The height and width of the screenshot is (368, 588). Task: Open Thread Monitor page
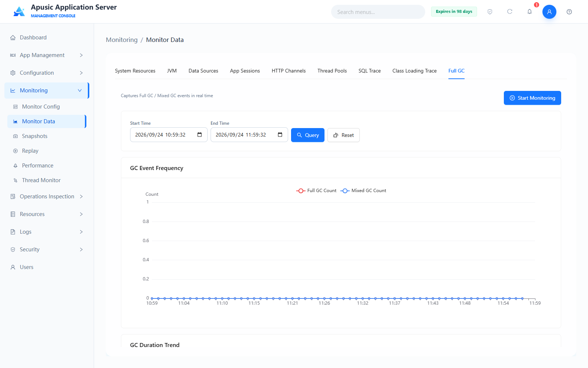47,180
